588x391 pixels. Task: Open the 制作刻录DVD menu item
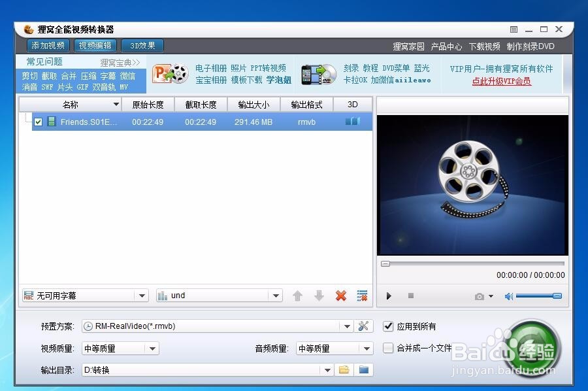[531, 46]
